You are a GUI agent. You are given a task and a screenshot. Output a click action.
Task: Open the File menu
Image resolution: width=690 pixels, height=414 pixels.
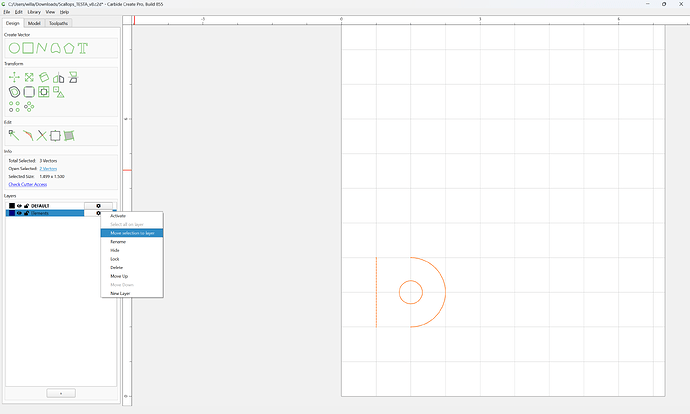point(7,12)
